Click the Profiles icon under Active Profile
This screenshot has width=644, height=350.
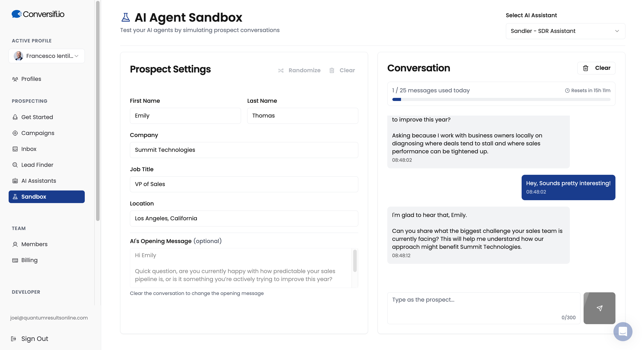click(x=15, y=79)
